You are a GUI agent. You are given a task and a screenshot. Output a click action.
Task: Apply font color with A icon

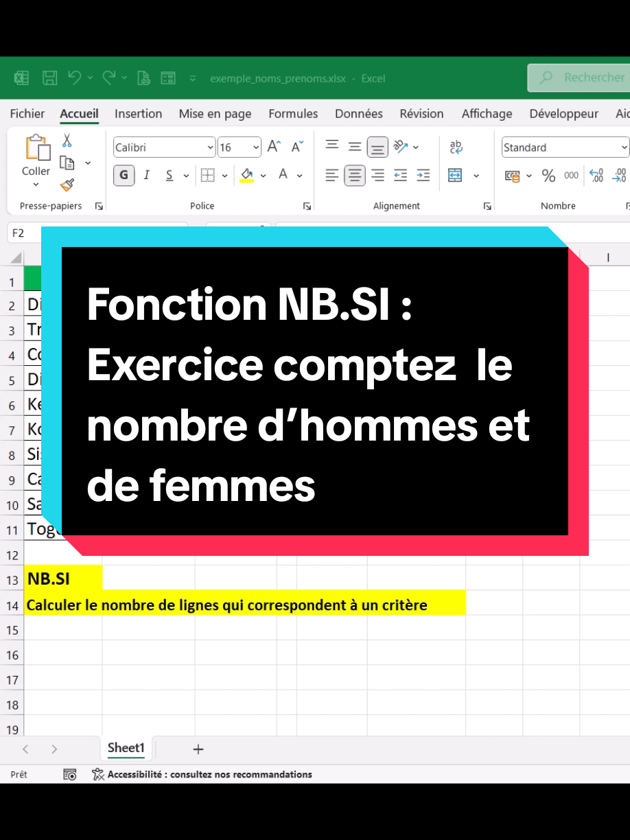coord(283,175)
